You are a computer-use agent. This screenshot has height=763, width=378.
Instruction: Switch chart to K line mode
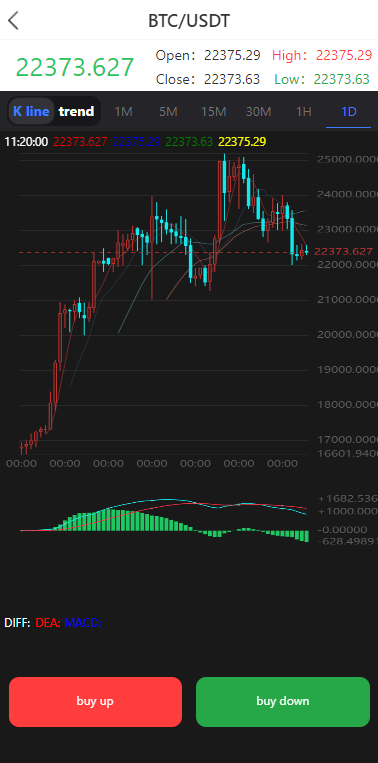(31, 111)
